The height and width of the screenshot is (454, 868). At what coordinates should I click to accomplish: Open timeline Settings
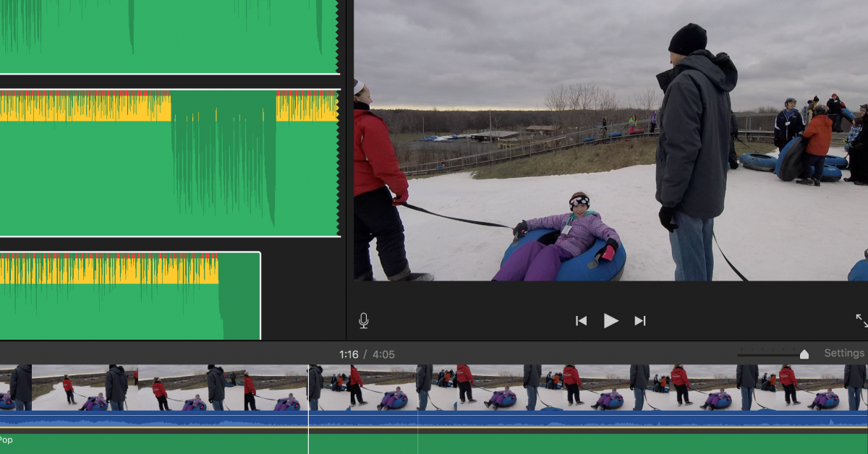click(844, 354)
